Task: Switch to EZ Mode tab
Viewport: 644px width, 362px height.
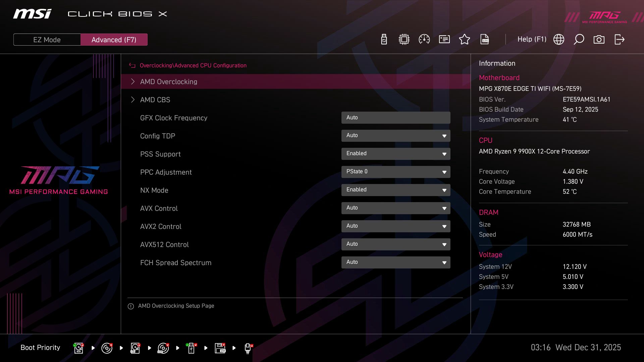Action: point(47,39)
